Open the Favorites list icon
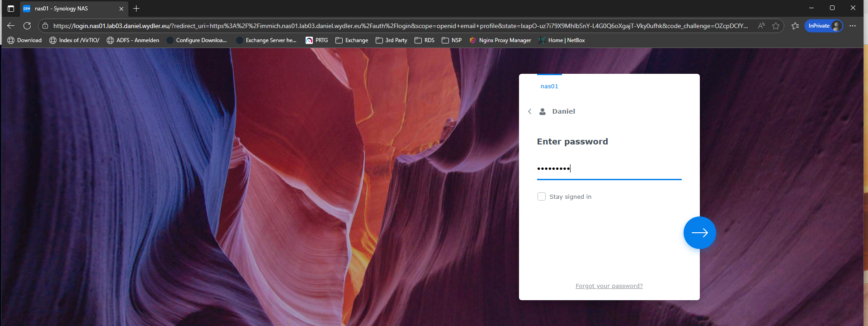The height and width of the screenshot is (326, 868). coord(795,26)
